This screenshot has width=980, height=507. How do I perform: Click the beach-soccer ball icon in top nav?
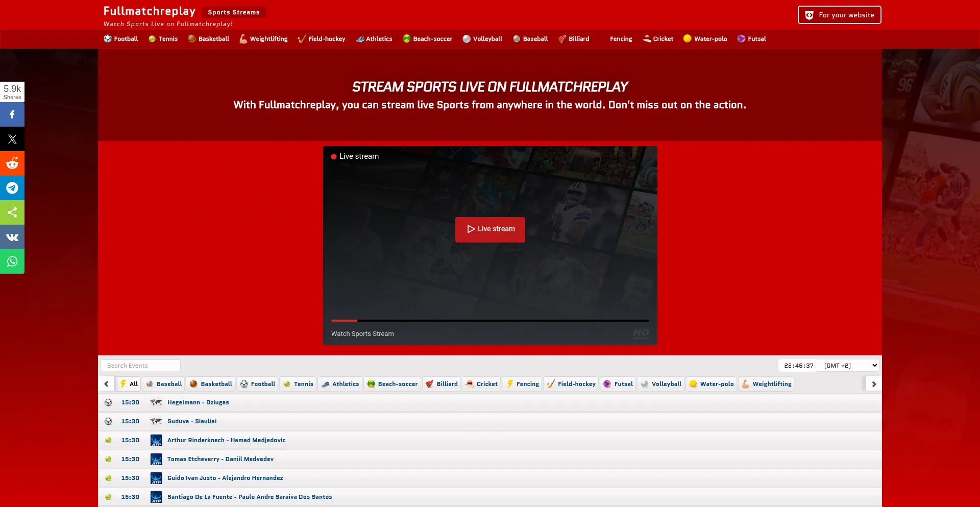click(407, 39)
